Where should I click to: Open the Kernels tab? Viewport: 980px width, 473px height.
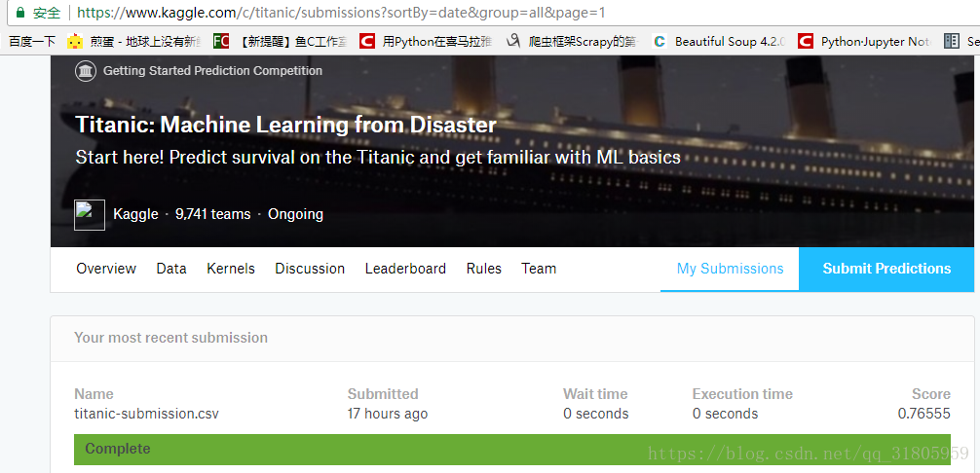click(231, 269)
